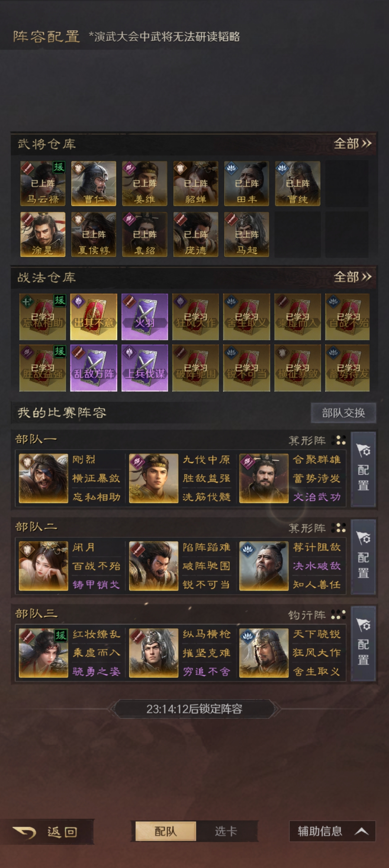Expand the 辅助信息 panel
Screen dimensions: 389x868
click(332, 831)
